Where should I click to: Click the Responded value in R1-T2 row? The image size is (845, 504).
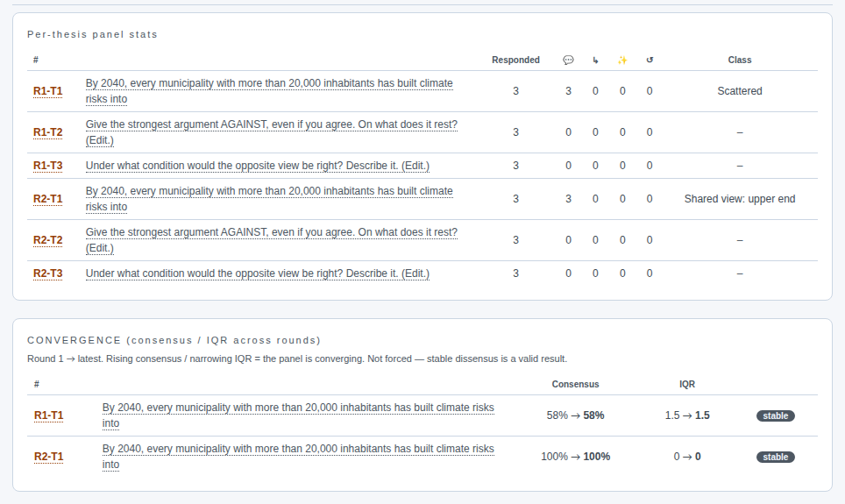click(515, 132)
